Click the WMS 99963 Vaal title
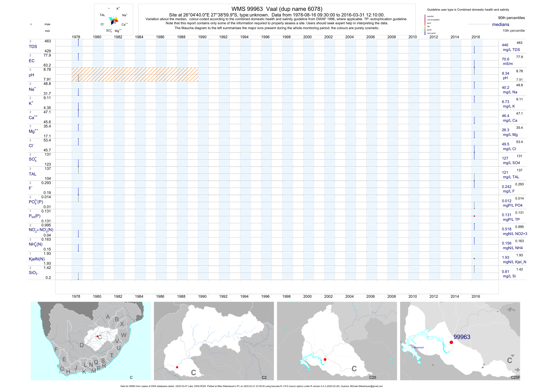Screen dimensions: 554x392 click(277, 9)
